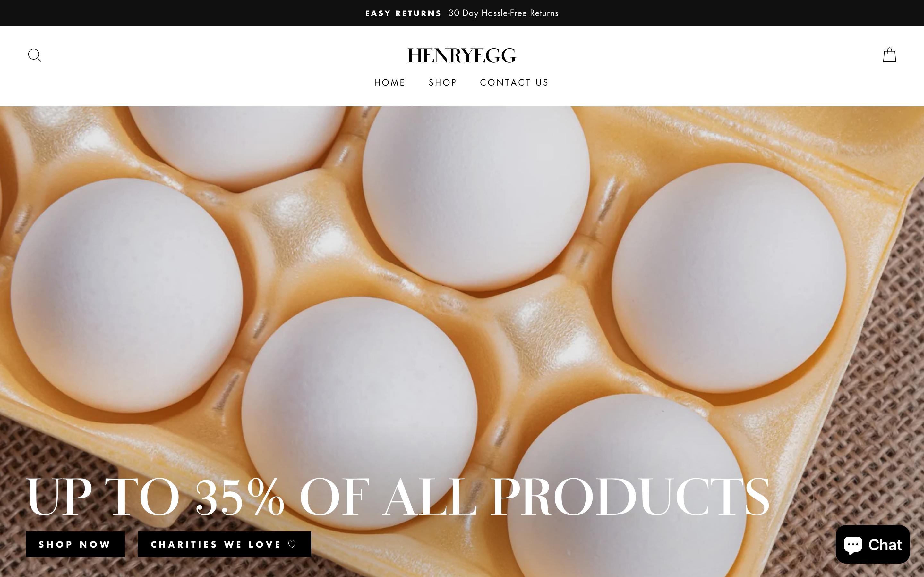Click the HENRYEGG logo
Screen dimensions: 924x577
point(462,56)
